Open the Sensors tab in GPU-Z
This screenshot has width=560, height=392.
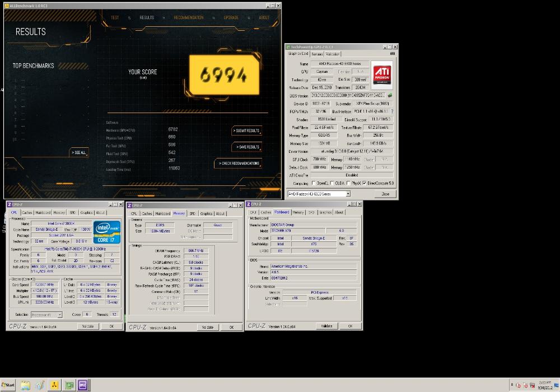pyautogui.click(x=317, y=54)
